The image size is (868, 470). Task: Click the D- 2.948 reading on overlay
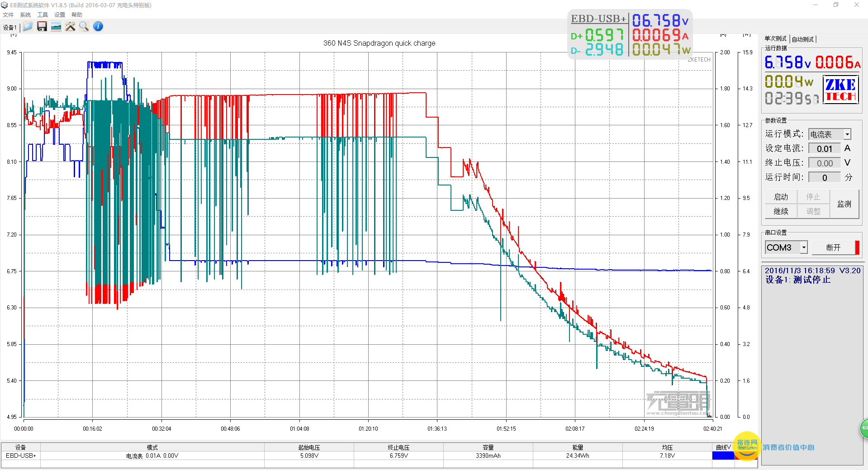(598, 49)
